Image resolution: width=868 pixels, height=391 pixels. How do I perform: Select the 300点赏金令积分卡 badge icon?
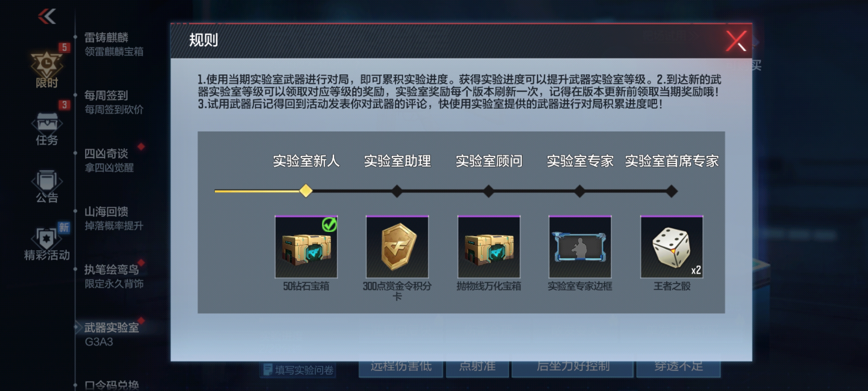coord(397,247)
